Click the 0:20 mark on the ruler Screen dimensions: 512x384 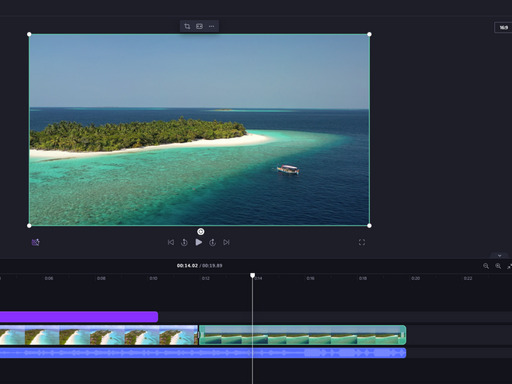pos(415,278)
